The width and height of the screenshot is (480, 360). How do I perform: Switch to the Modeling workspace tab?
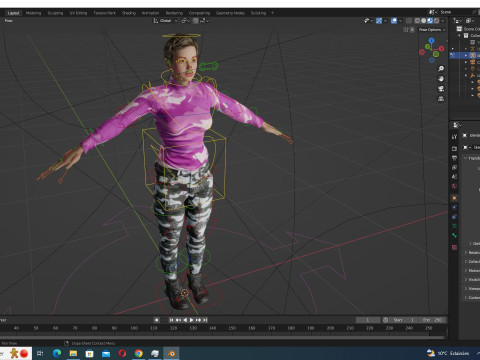(33, 13)
